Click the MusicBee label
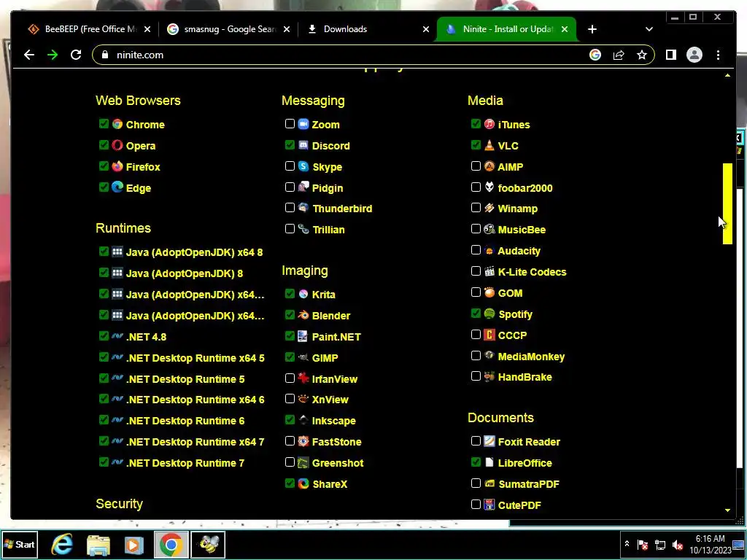The height and width of the screenshot is (560, 747). pyautogui.click(x=522, y=230)
